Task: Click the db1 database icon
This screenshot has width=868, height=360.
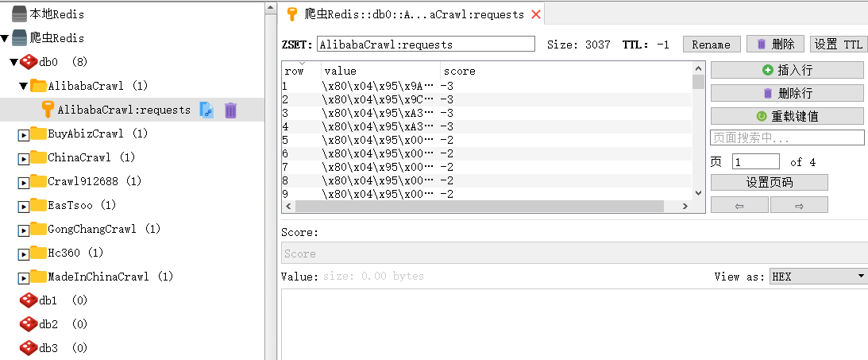Action: [29, 300]
